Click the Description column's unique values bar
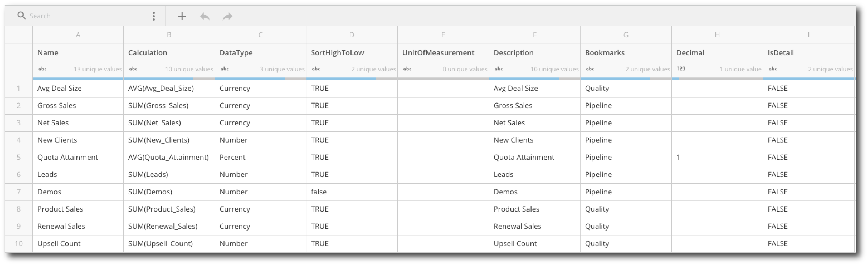 [534, 78]
